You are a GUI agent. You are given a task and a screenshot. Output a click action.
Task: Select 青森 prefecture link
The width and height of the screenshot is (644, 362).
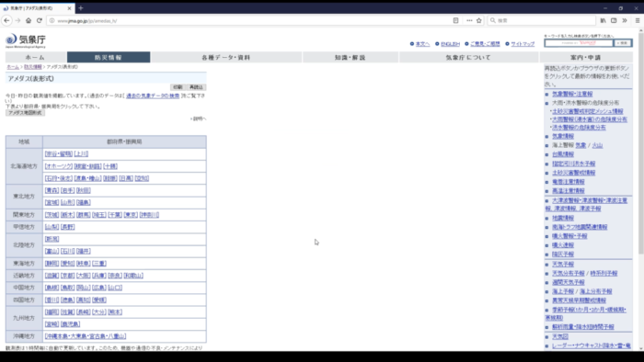(x=52, y=190)
